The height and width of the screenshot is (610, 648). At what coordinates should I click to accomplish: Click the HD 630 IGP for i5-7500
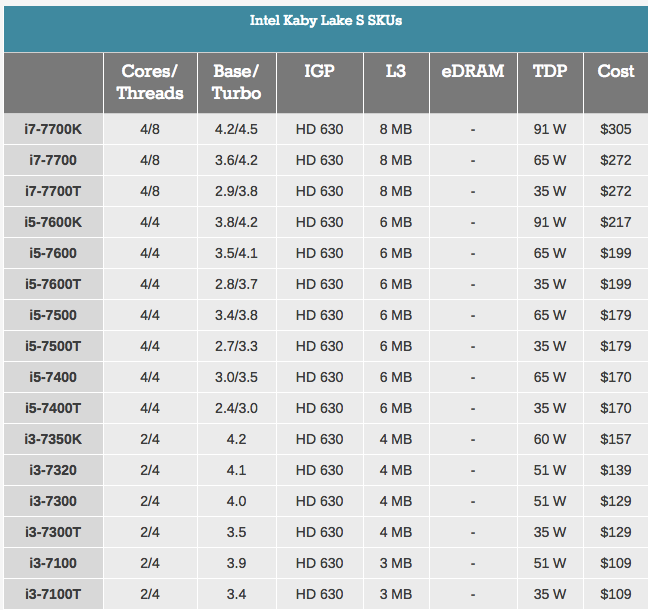(319, 315)
